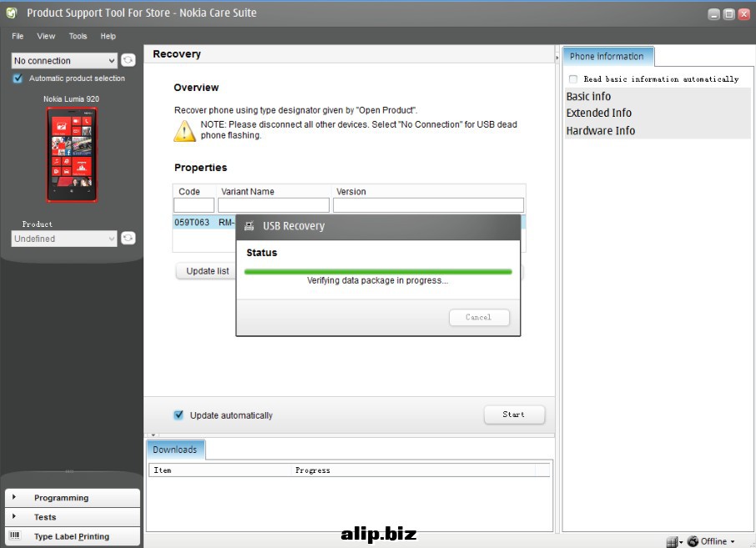Open Type Label Printing section
Screen dimensions: 756x548
click(73, 536)
